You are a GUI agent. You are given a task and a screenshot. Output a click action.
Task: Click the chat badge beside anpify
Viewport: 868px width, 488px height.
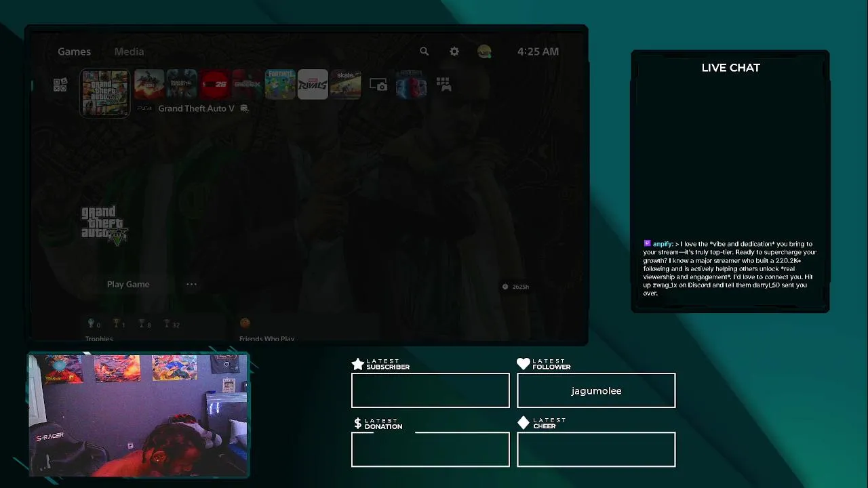pos(647,243)
